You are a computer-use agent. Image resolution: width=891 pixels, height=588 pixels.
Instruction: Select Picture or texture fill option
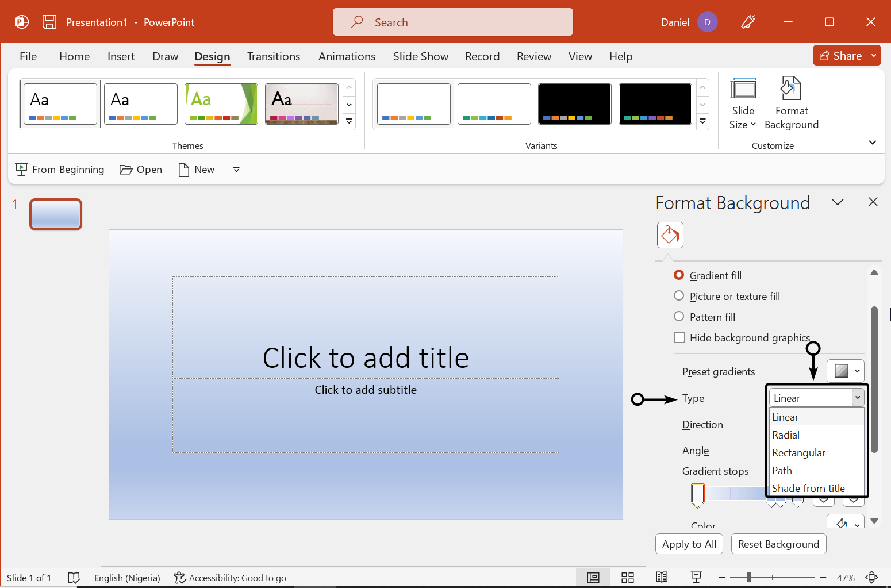(x=679, y=296)
